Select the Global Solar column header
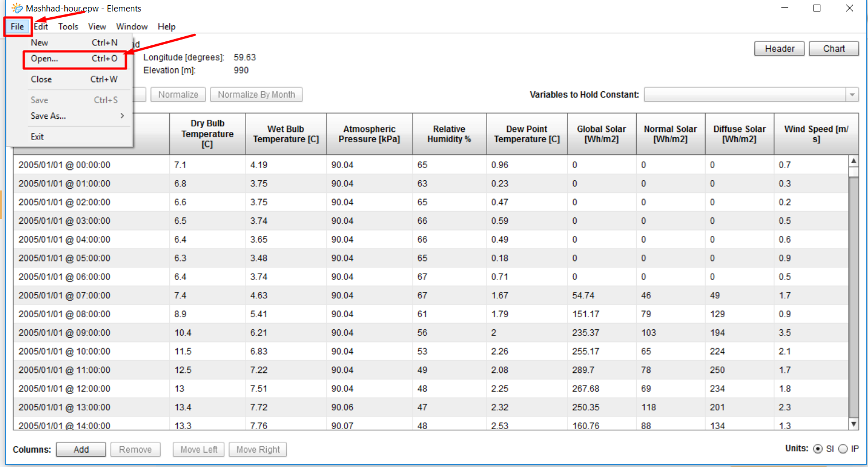 [x=602, y=134]
